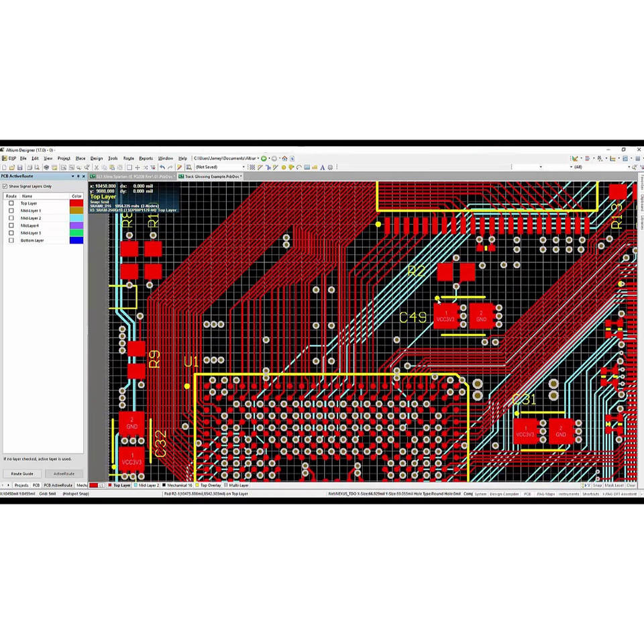Screen dimensions: 644x644
Task: Select the Mid-Layer 2 layer tab
Action: [x=147, y=485]
